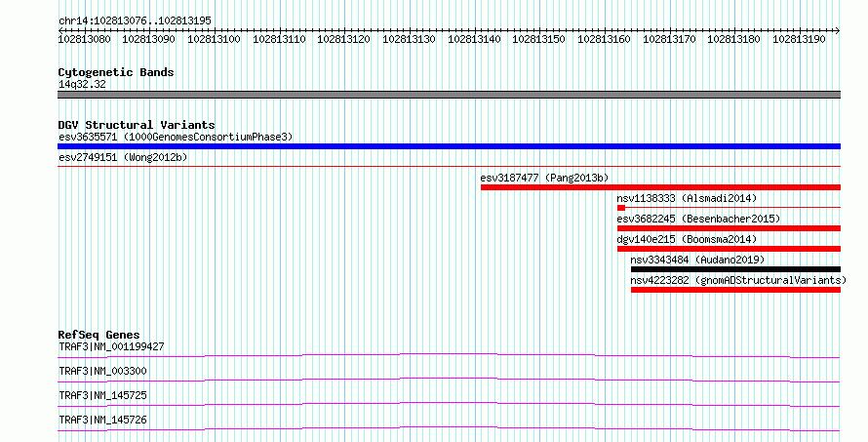Click the magenta NM_145725 transcript line
The height and width of the screenshot is (442, 868).
[449, 404]
